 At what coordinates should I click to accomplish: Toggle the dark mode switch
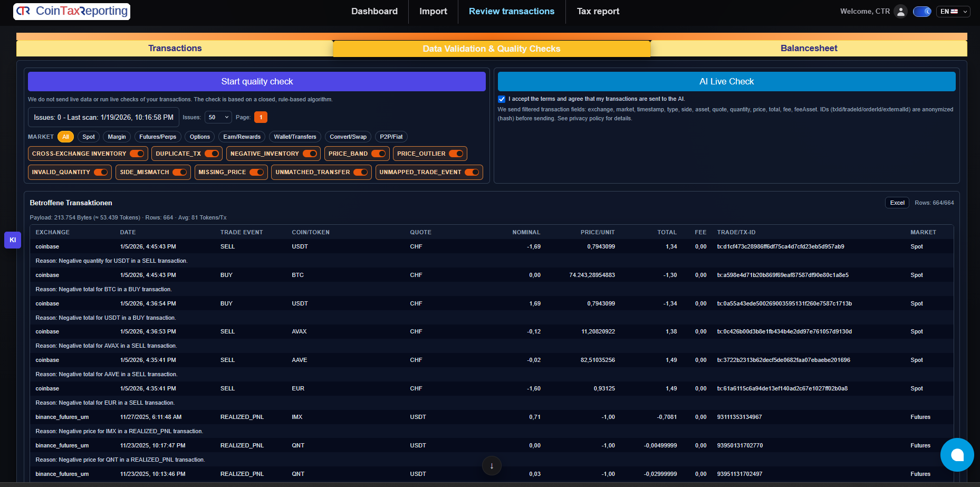[x=922, y=12]
